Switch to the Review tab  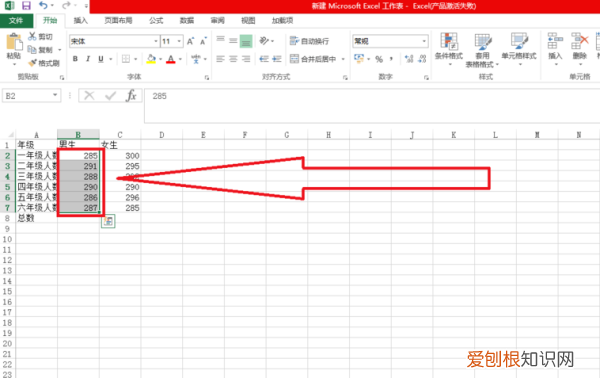[217, 21]
